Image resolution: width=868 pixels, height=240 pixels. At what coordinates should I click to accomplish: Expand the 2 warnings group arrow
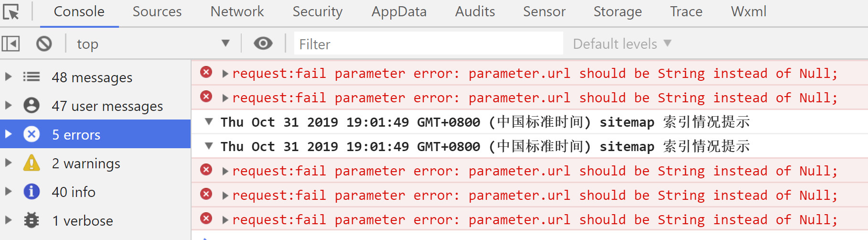coord(8,163)
